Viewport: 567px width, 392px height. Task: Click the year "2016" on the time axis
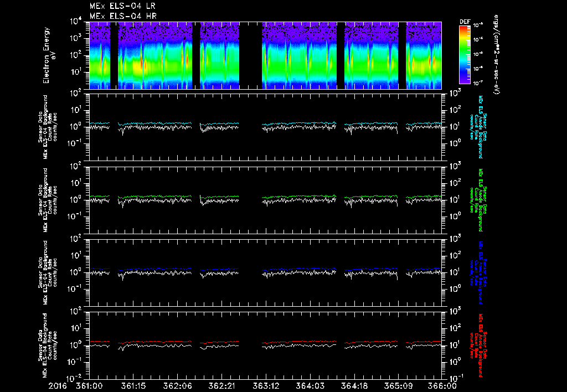[58, 386]
